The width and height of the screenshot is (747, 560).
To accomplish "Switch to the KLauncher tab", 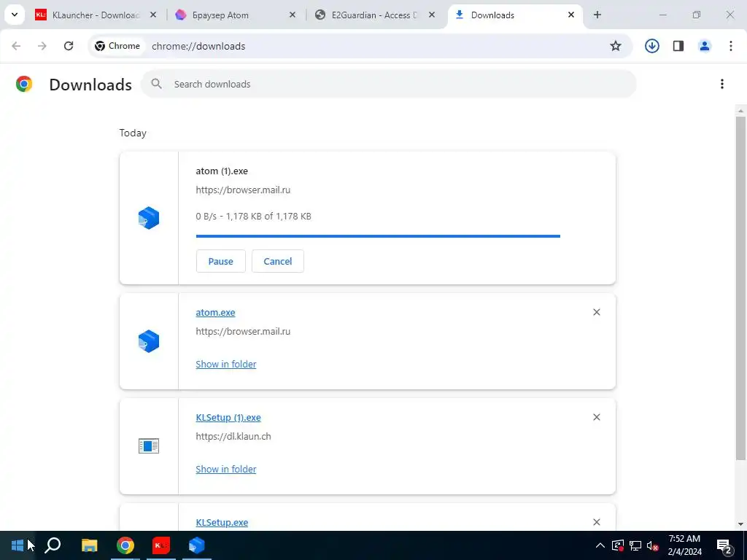I will (x=95, y=15).
